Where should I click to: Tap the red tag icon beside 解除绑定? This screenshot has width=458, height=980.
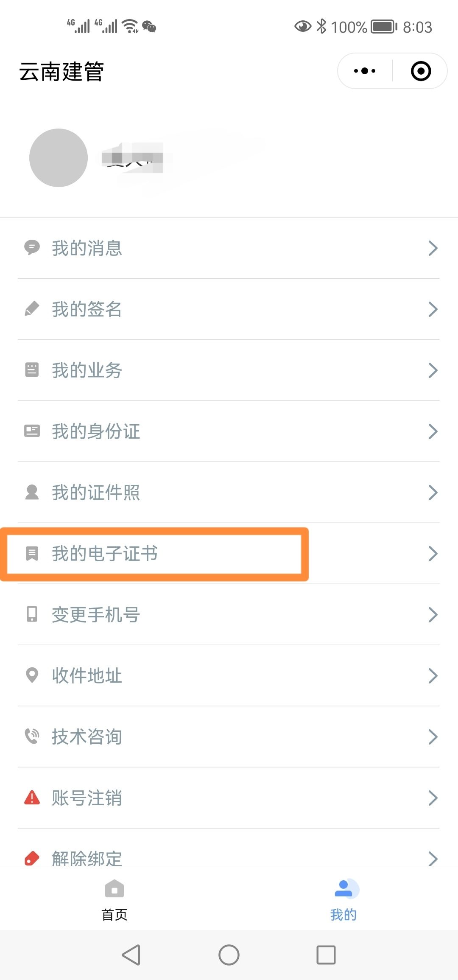(x=32, y=858)
